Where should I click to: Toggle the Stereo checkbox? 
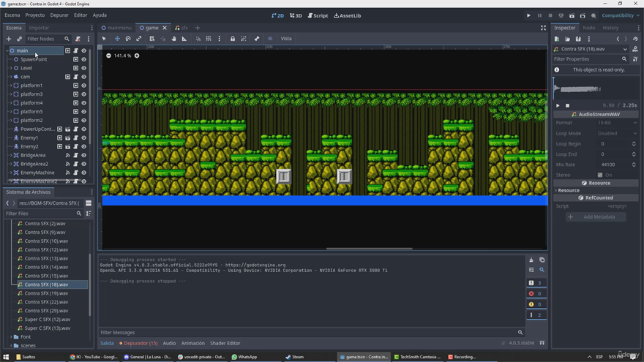pos(601,175)
